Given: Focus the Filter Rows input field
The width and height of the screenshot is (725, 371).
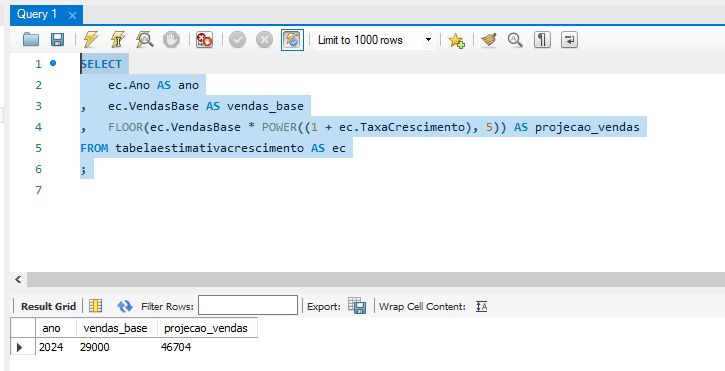Looking at the screenshot, I should click(248, 306).
